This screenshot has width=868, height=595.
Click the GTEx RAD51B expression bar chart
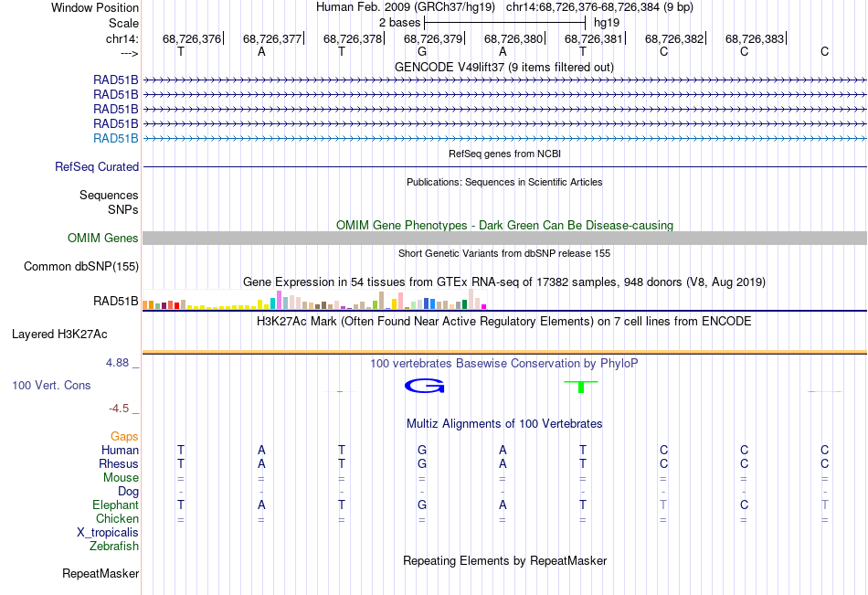click(314, 299)
